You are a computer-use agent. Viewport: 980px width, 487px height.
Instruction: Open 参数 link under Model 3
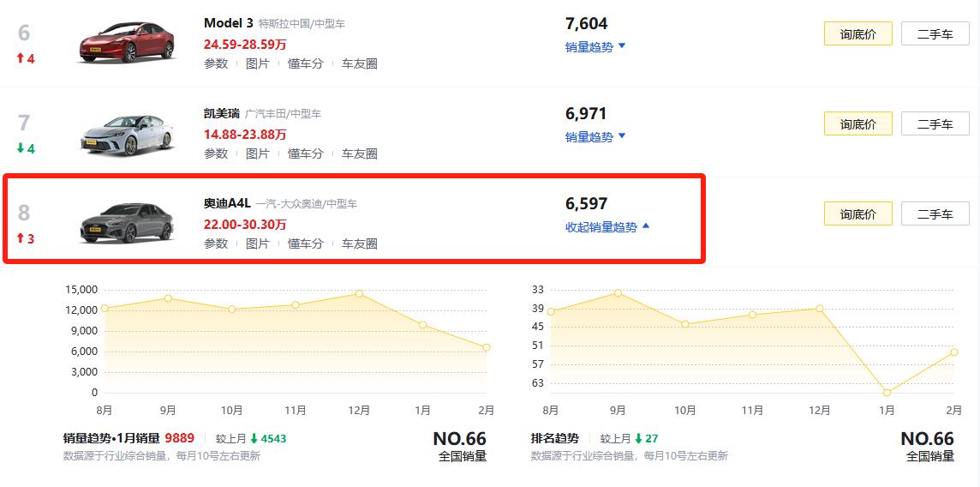[x=216, y=63]
